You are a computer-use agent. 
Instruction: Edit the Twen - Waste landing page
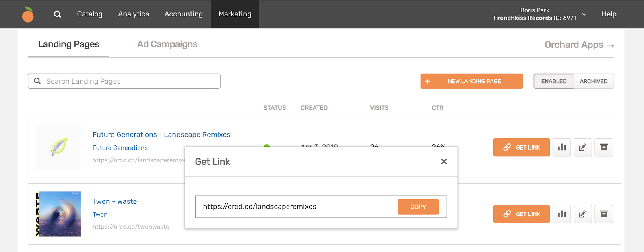tap(582, 214)
